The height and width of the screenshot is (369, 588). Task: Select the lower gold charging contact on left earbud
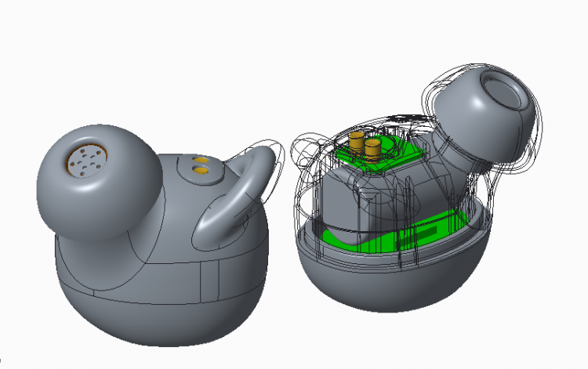pyautogui.click(x=202, y=169)
